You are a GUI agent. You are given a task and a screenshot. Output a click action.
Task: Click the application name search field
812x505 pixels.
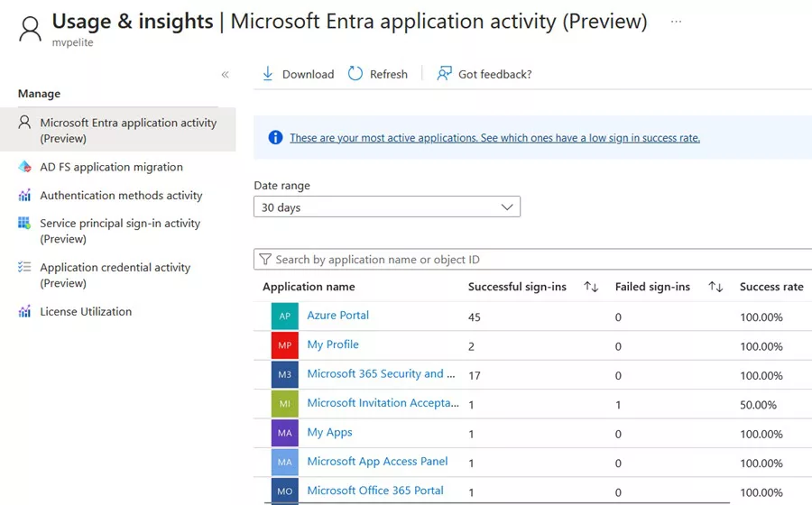[532, 259]
